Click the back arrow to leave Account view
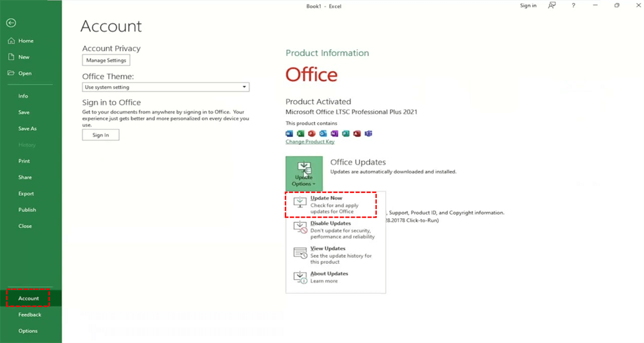 [x=11, y=23]
